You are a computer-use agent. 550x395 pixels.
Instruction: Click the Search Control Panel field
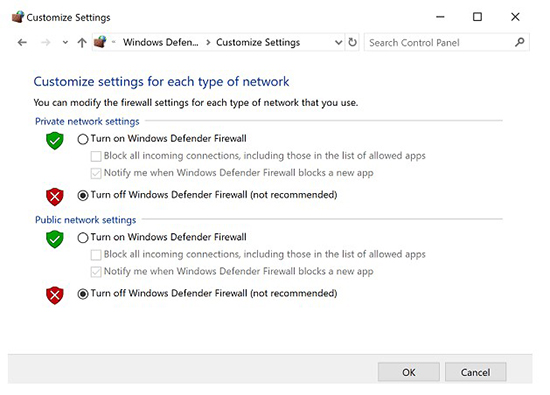pos(447,42)
